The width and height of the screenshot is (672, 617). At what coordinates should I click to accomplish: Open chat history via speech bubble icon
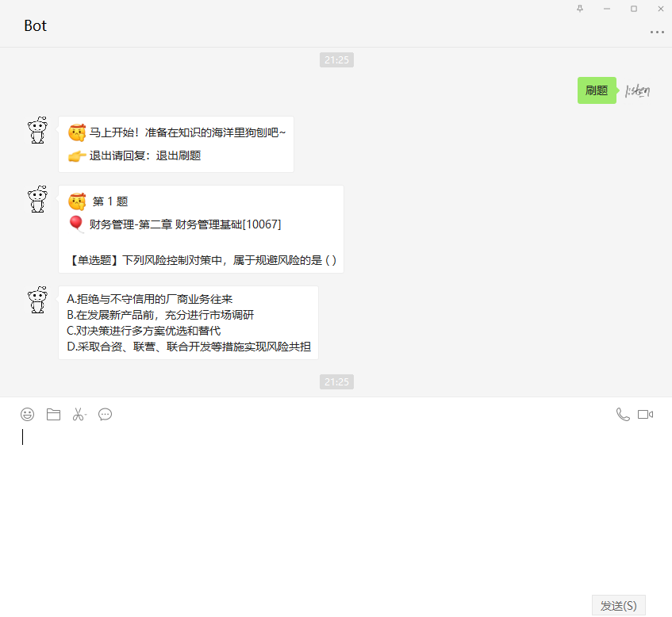coord(105,414)
